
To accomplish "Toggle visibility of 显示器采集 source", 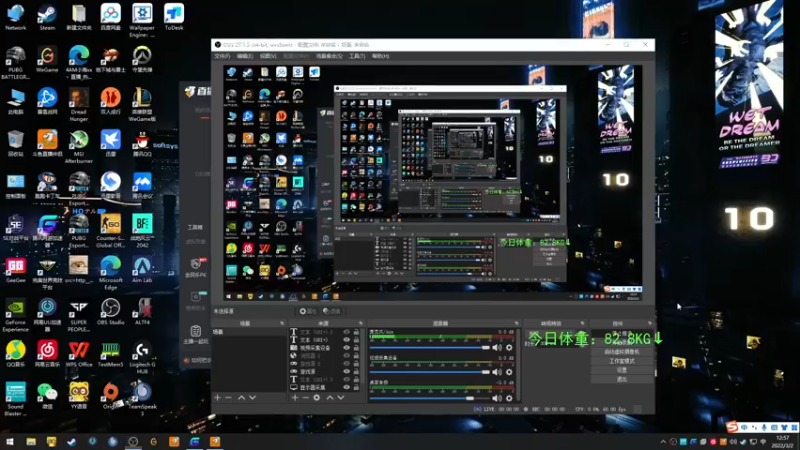I will (x=347, y=387).
